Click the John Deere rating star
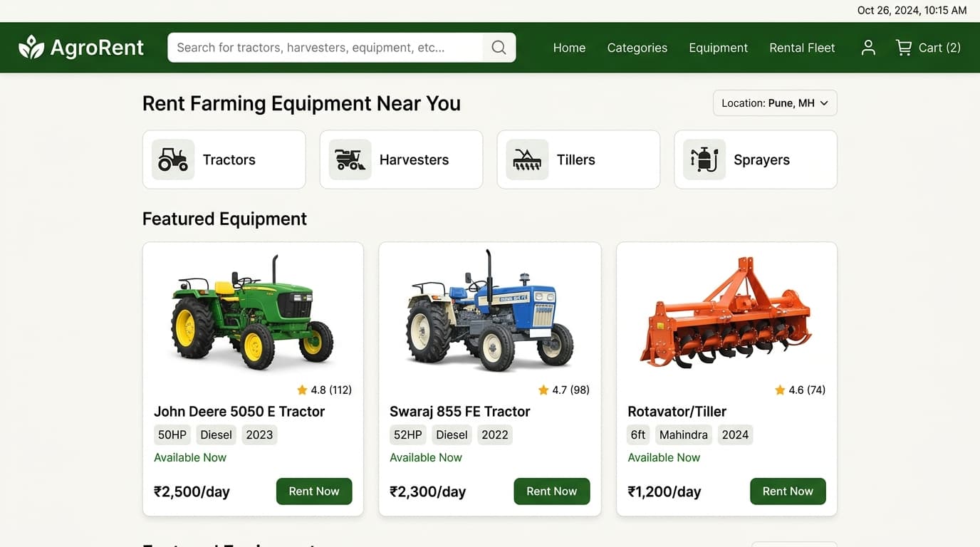980x547 pixels. click(302, 390)
